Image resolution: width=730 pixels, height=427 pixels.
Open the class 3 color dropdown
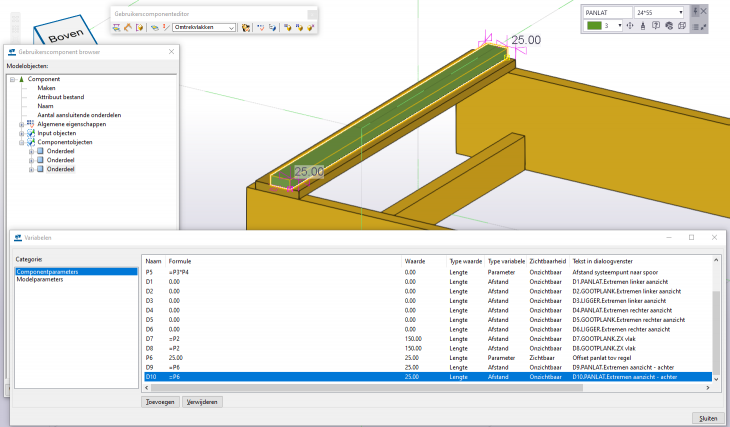[618, 25]
